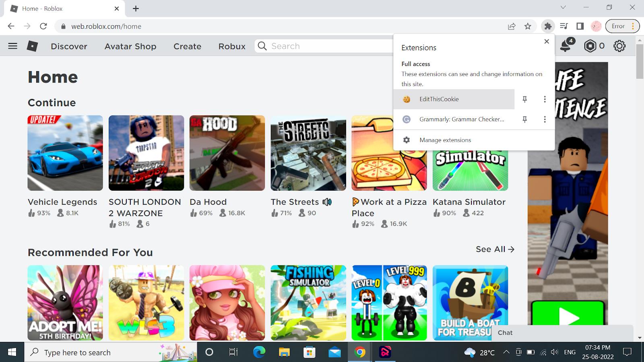Click Manage extensions
This screenshot has width=644, height=362.
[x=445, y=140]
